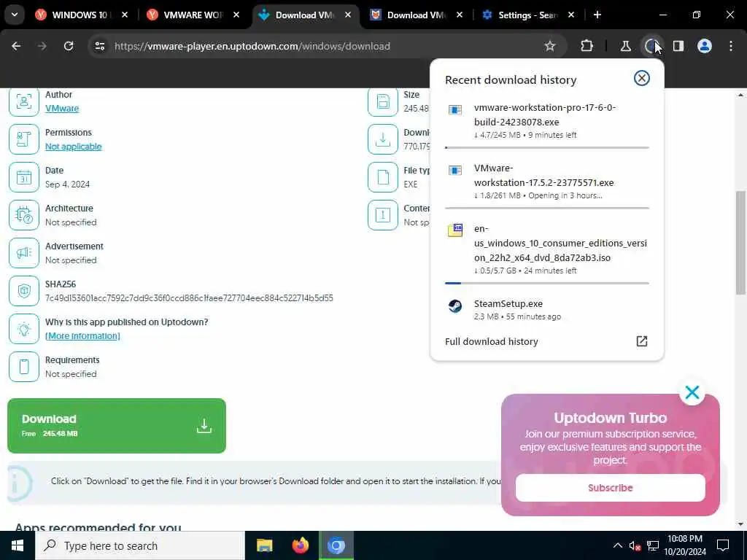
Task: Open the Not applicable permissions link
Action: click(74, 147)
